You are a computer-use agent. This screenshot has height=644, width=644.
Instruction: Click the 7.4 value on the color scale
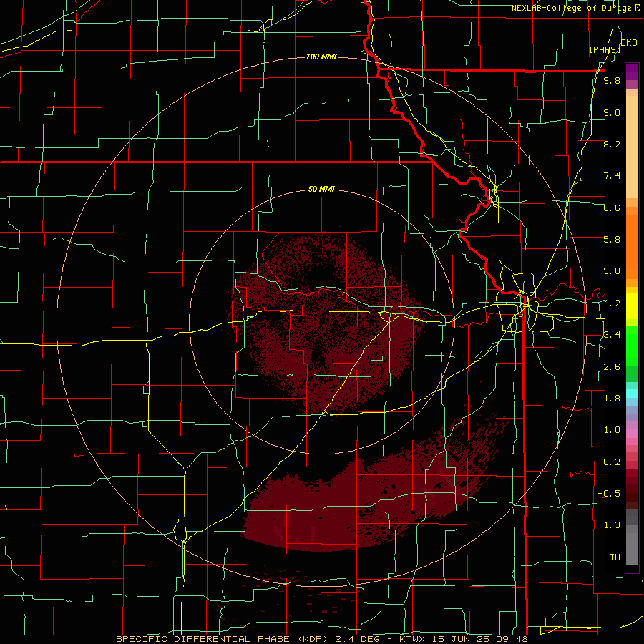(612, 176)
